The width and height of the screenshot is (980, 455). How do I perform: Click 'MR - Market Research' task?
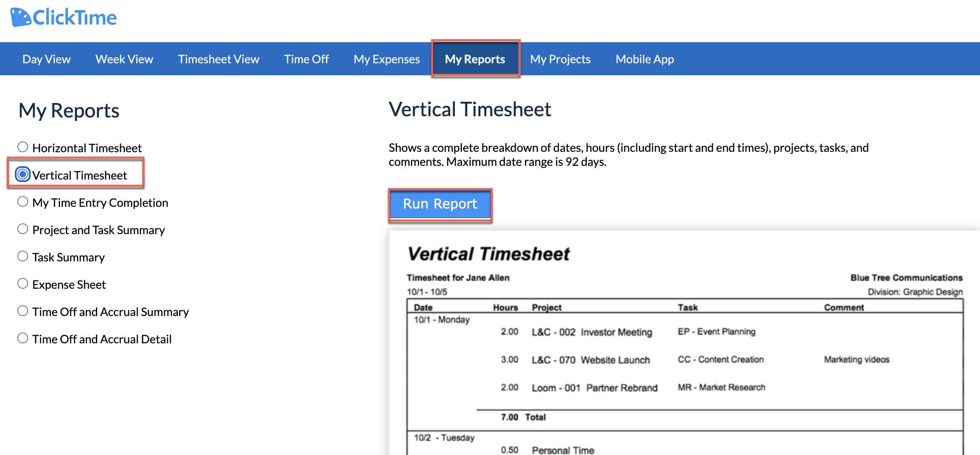[x=722, y=387]
